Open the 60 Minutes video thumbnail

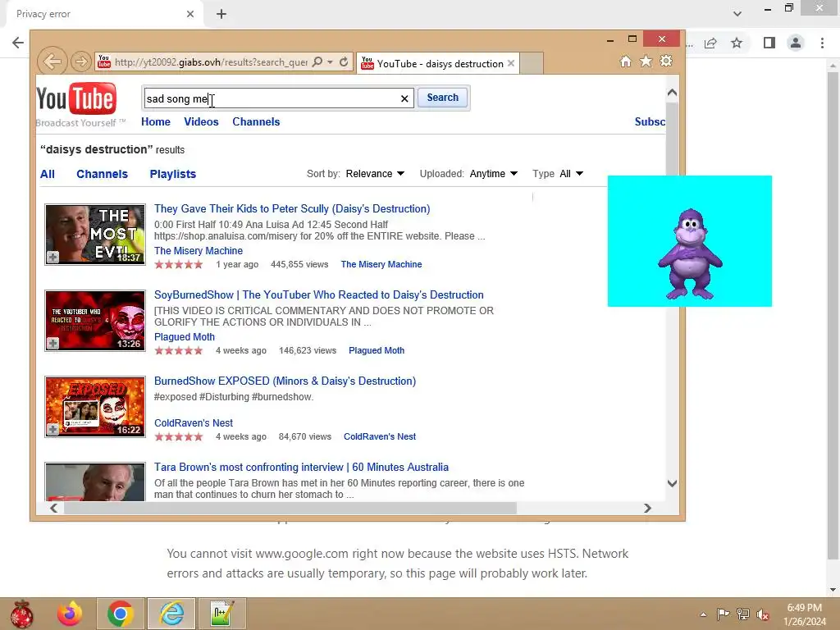pyautogui.click(x=95, y=482)
